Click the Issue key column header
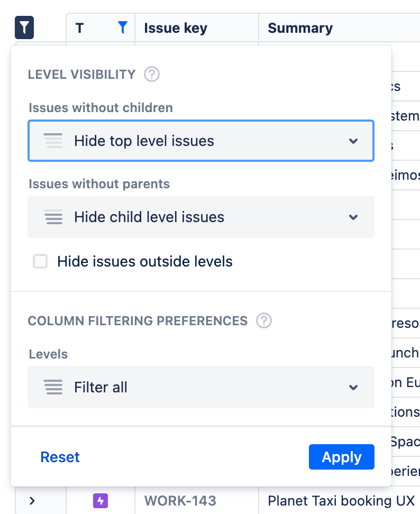420x514 pixels. 175,28
